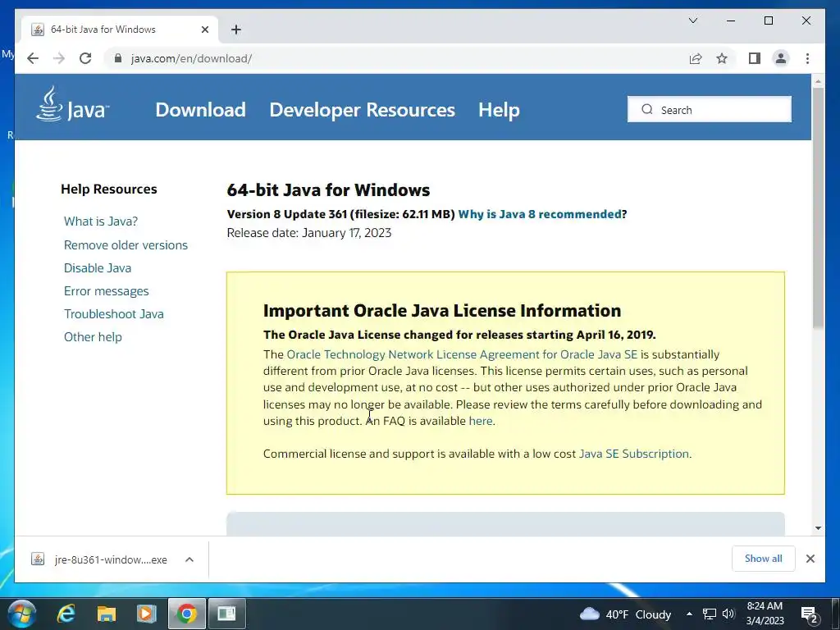Image resolution: width=840 pixels, height=630 pixels.
Task: Open the 'Disable Java' link
Action: [98, 268]
